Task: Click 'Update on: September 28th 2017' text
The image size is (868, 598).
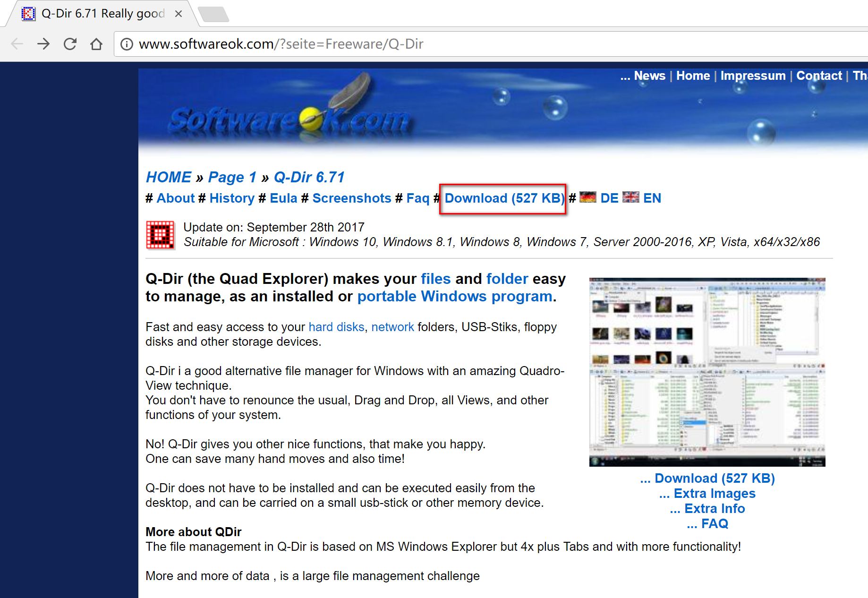Action: pos(274,227)
